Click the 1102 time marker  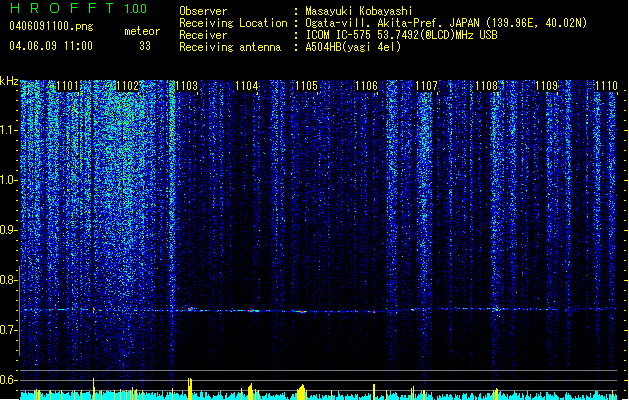click(127, 86)
